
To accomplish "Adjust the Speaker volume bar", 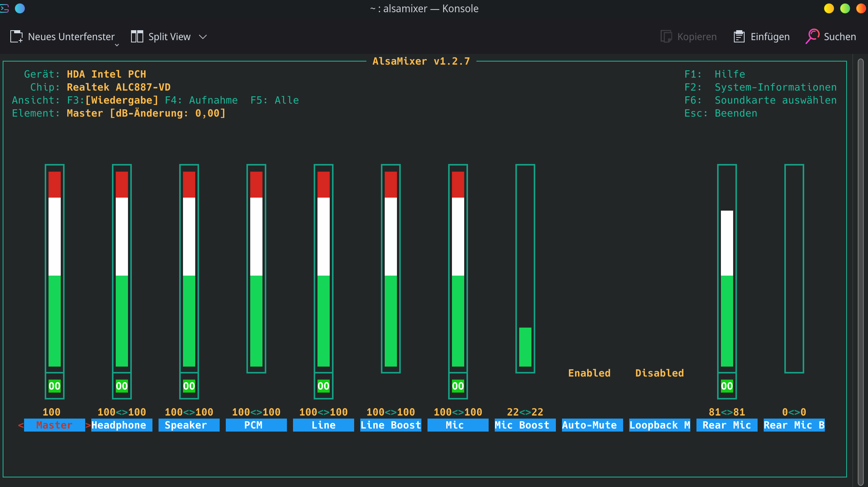I will point(189,269).
